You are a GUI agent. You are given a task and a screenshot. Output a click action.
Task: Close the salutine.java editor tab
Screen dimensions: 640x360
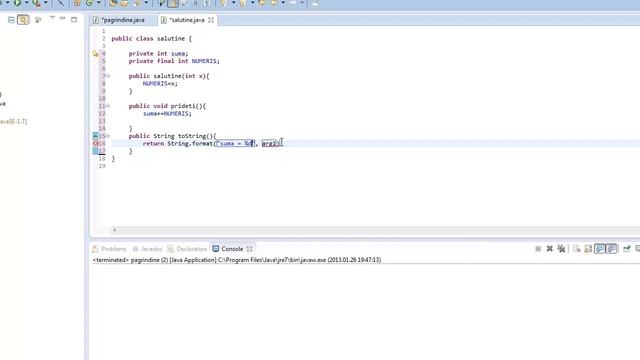(x=211, y=20)
